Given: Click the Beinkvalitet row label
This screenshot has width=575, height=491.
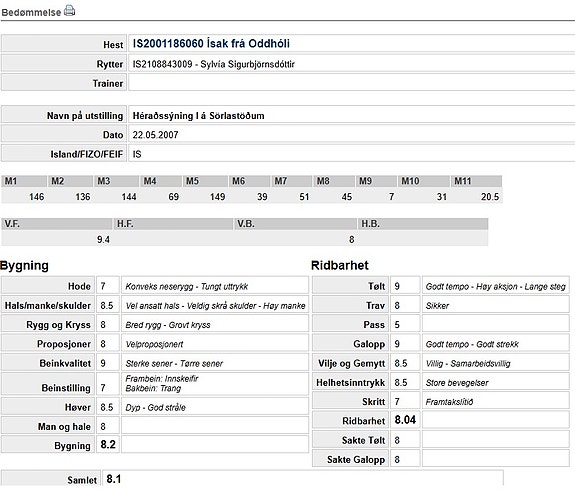Looking at the screenshot, I should coord(65,363).
